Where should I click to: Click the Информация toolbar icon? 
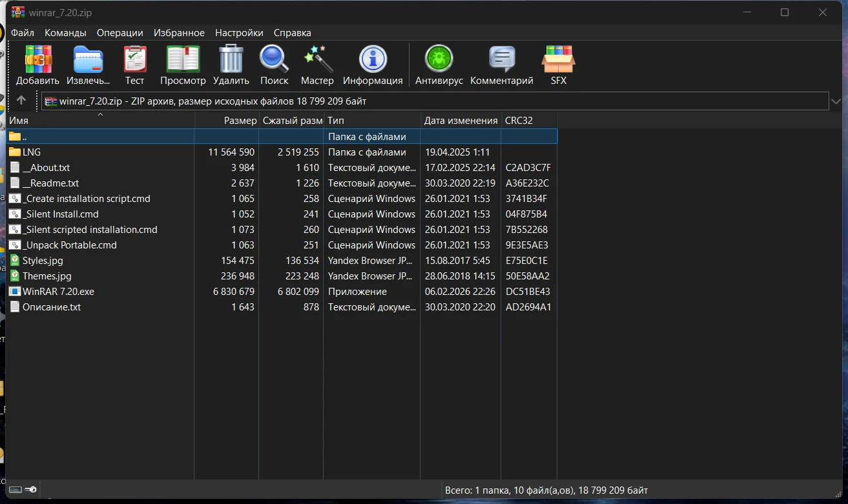coord(373,60)
